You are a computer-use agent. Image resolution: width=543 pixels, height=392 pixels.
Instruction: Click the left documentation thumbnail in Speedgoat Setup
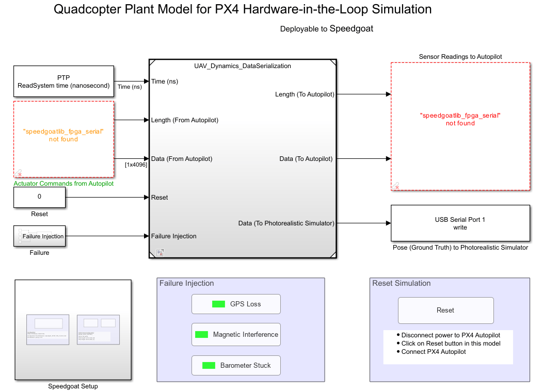[47, 329]
